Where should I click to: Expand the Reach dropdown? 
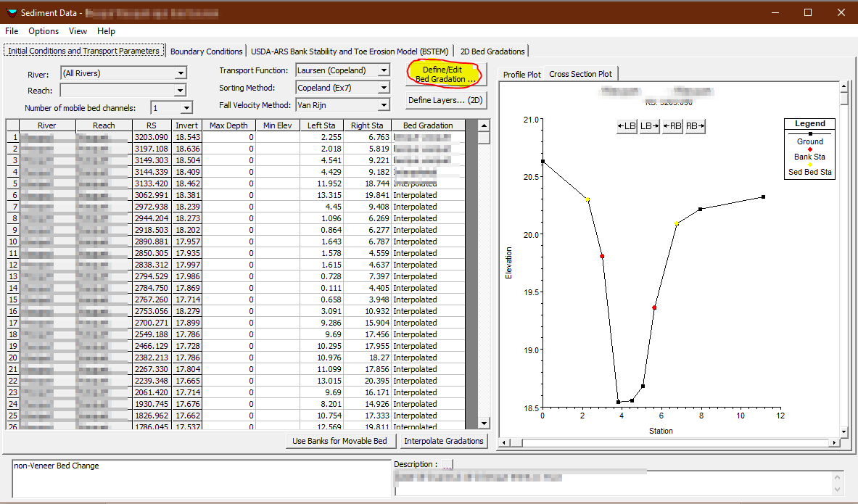tap(181, 91)
